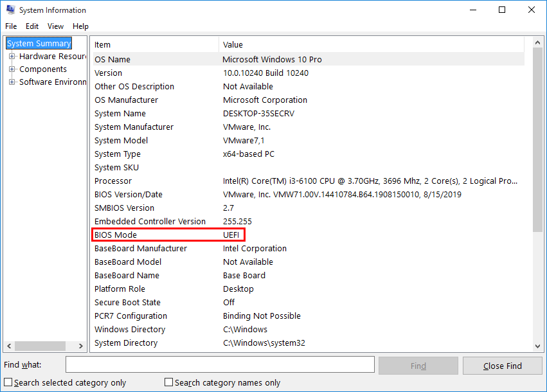
Task: Click the scroll down arrow of details list
Action: tap(537, 346)
